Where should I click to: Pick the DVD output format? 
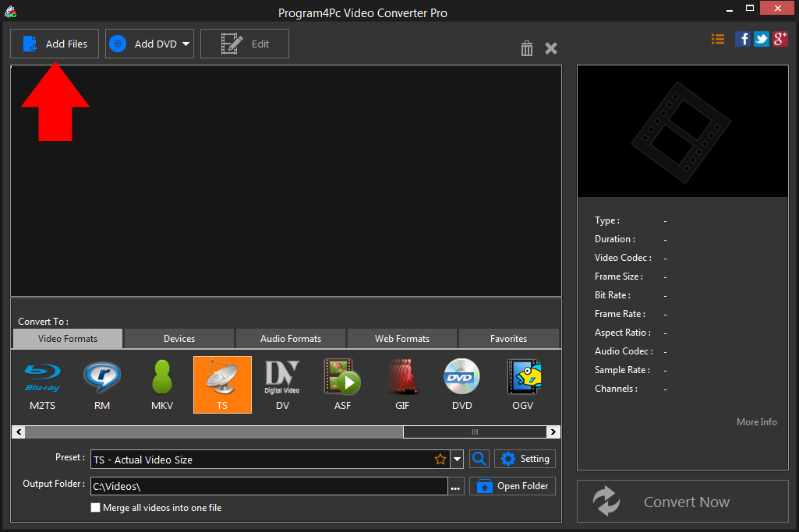click(x=461, y=384)
